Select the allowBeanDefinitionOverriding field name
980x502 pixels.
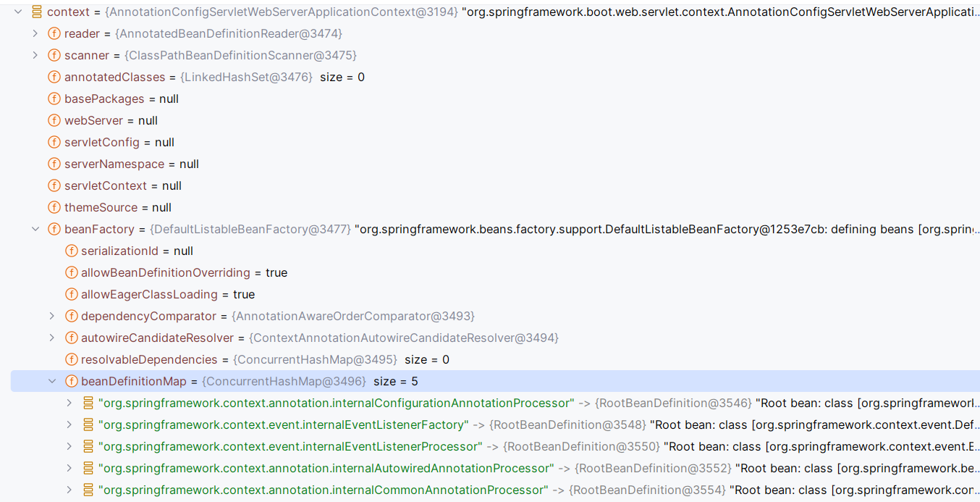point(166,272)
